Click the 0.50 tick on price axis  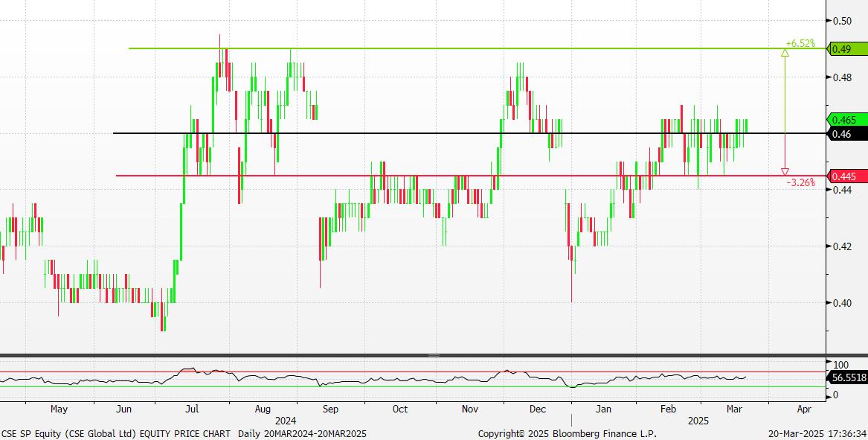click(x=841, y=21)
